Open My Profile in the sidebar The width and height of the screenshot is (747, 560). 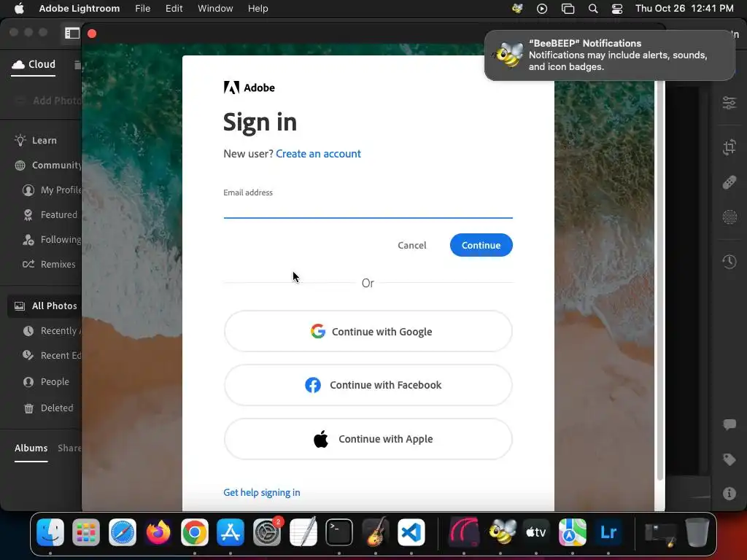pos(52,190)
